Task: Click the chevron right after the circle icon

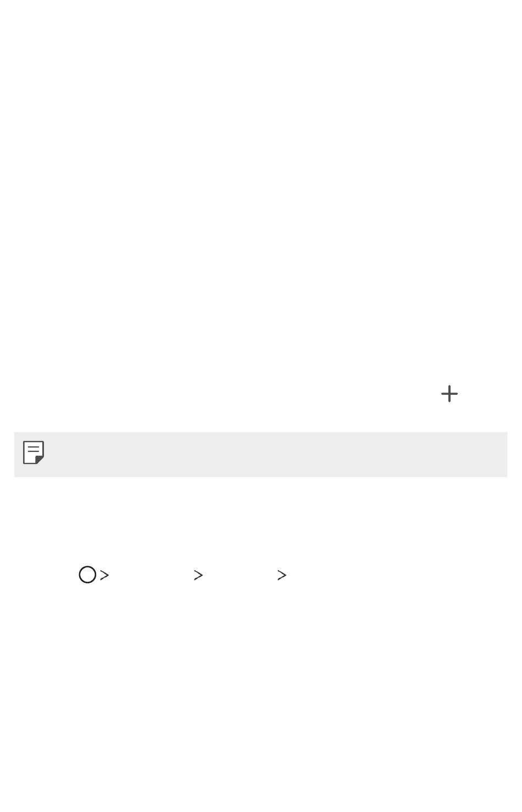Action: point(104,575)
